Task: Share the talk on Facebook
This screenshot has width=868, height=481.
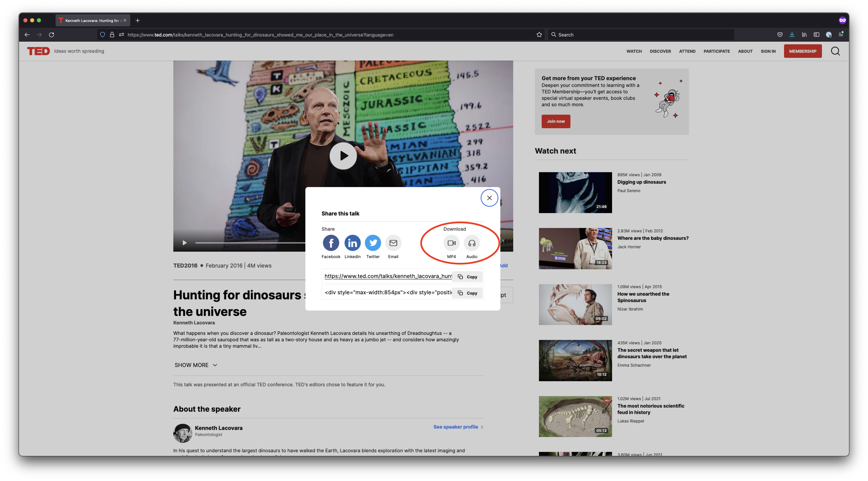Action: point(331,243)
